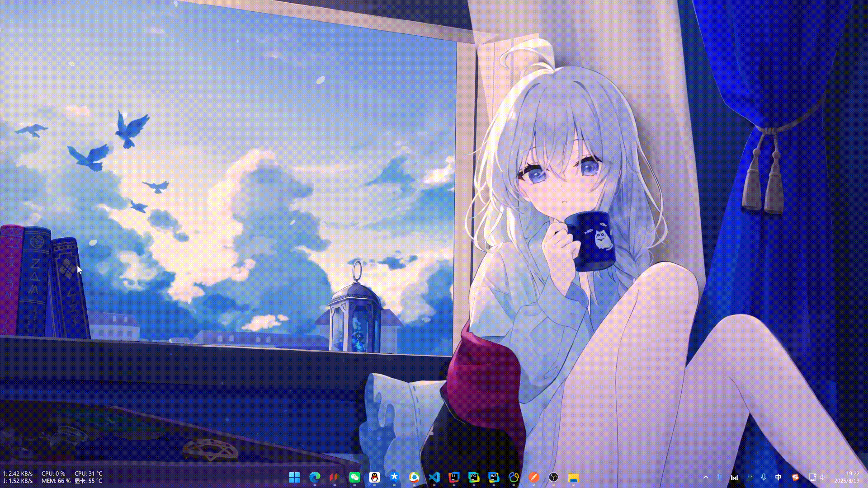
Task: Open the volume slider from the speaker icon
Action: [822, 477]
